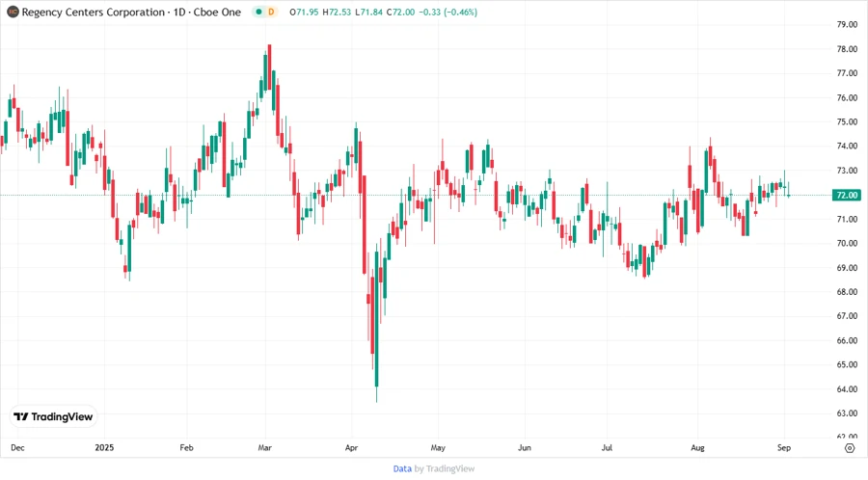Click the Aug label on time axis
Screen dimensions: 868x480
(697, 448)
